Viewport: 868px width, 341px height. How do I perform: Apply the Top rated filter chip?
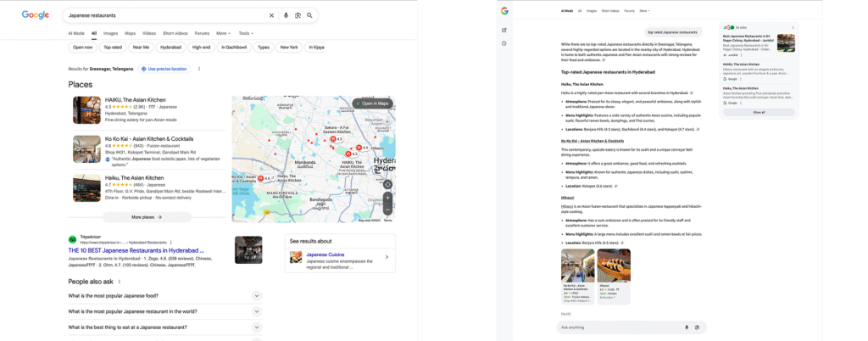[113, 48]
